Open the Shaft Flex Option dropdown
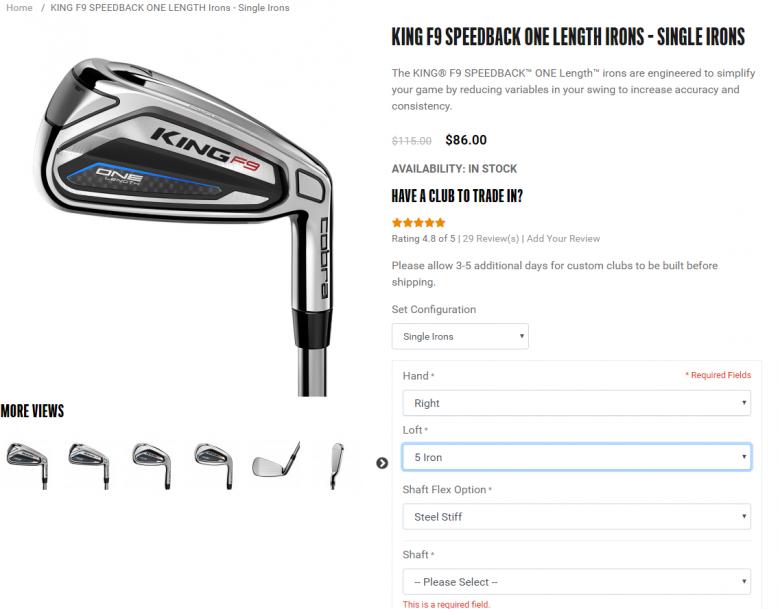 tap(577, 516)
